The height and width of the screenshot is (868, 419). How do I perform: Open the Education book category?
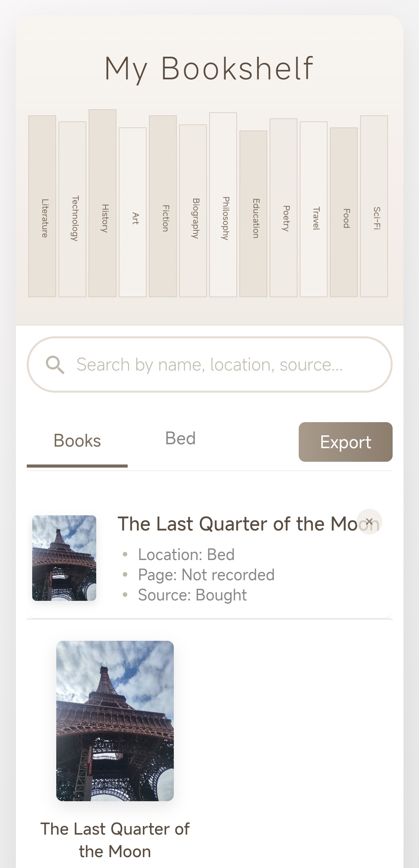(253, 214)
